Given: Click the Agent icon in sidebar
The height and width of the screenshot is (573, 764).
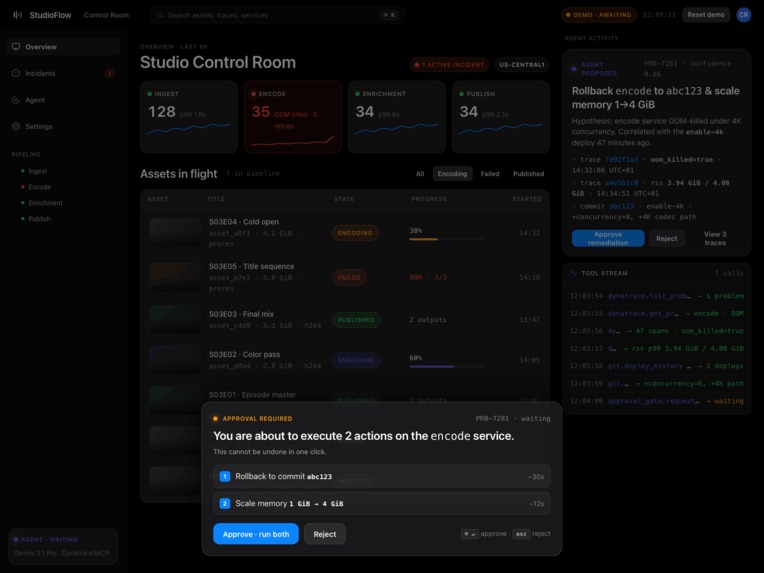Looking at the screenshot, I should tap(16, 100).
